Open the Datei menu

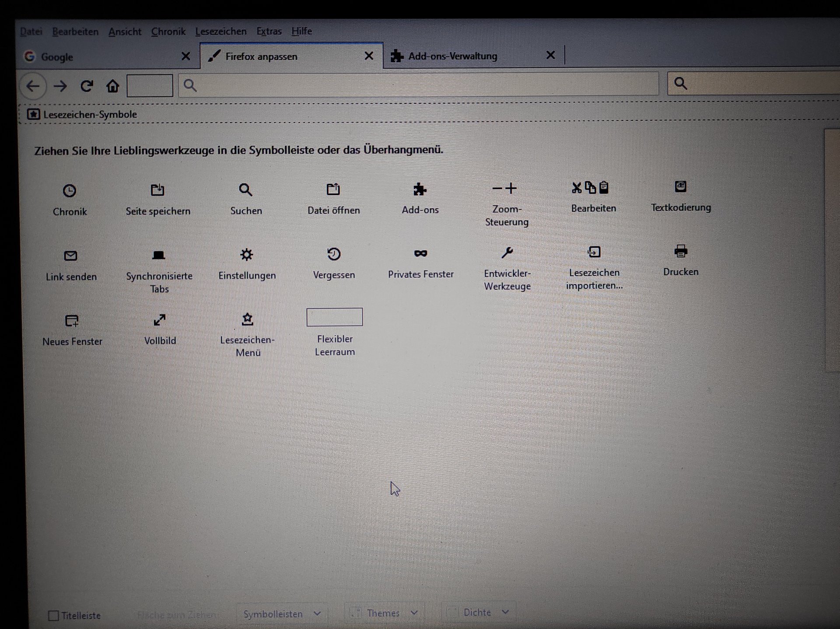coord(31,32)
